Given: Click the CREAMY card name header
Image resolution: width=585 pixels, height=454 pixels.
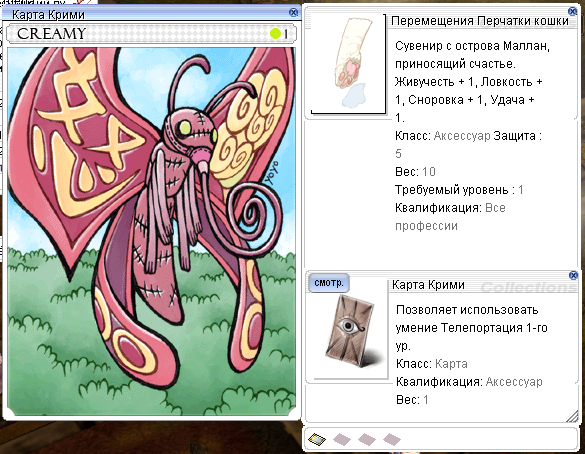Looking at the screenshot, I should (x=51, y=34).
